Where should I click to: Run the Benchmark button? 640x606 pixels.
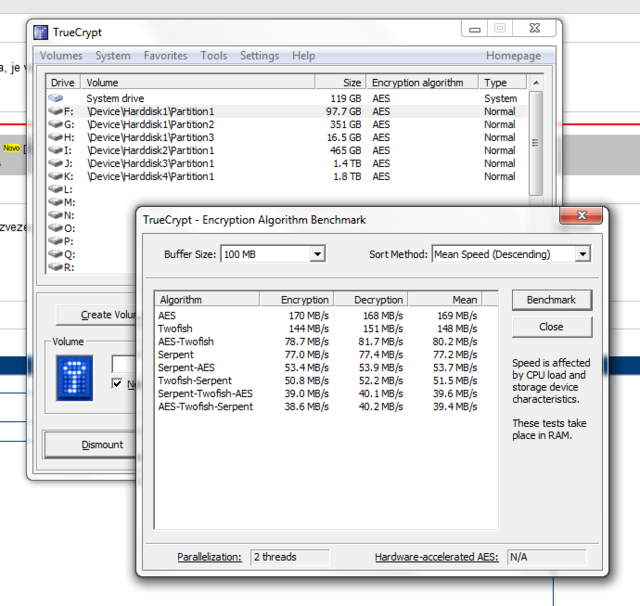click(x=551, y=300)
